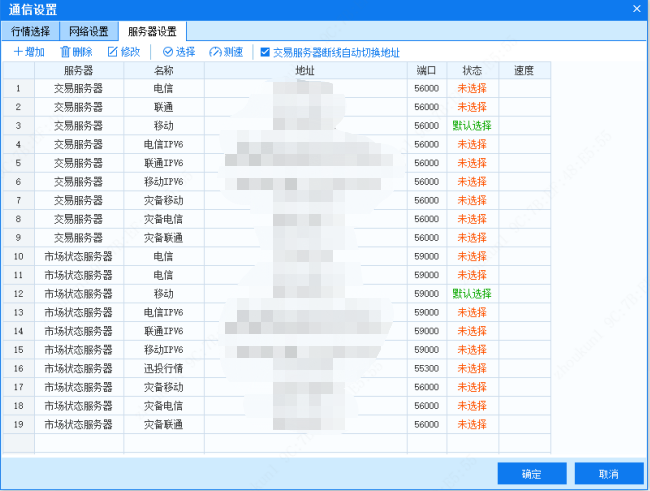The image size is (650, 491).
Task: Click the 端口 column header
Action: coord(427,70)
